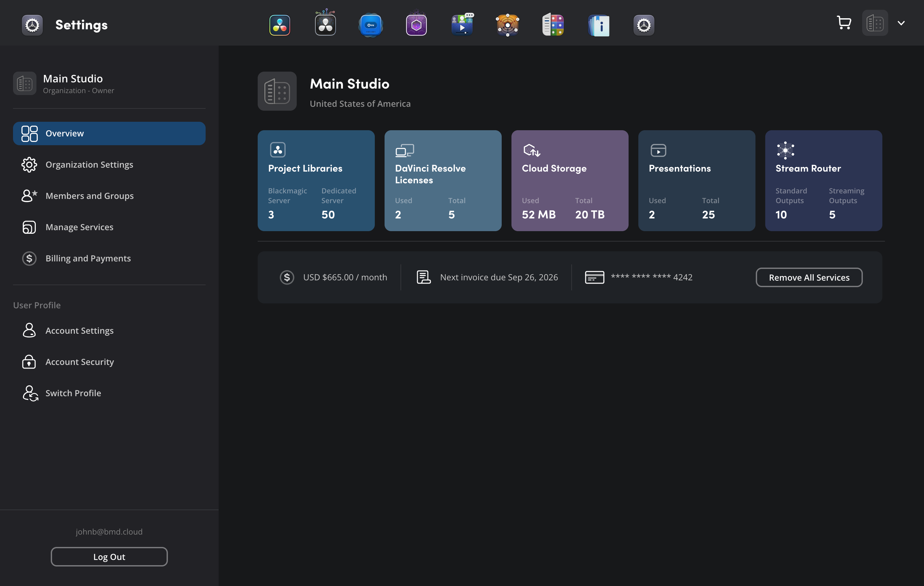Click the Members and Groups person-star icon
Image resolution: width=924 pixels, height=586 pixels.
(30, 196)
